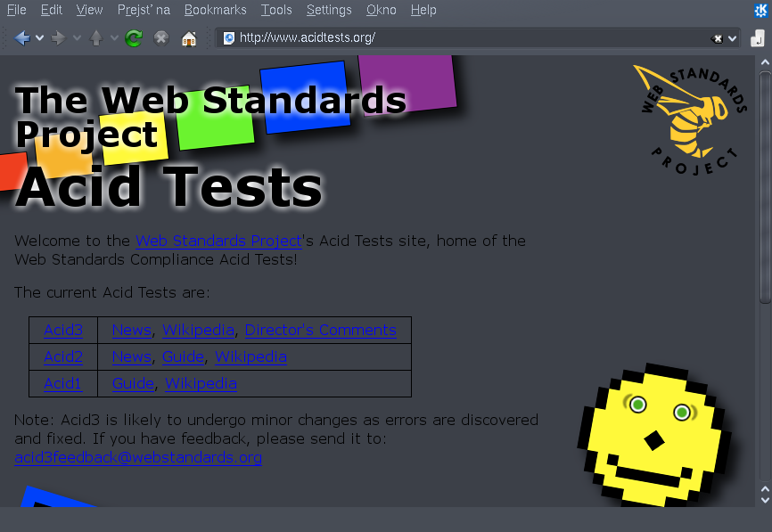Clear the address bar with the clear icon

(717, 38)
